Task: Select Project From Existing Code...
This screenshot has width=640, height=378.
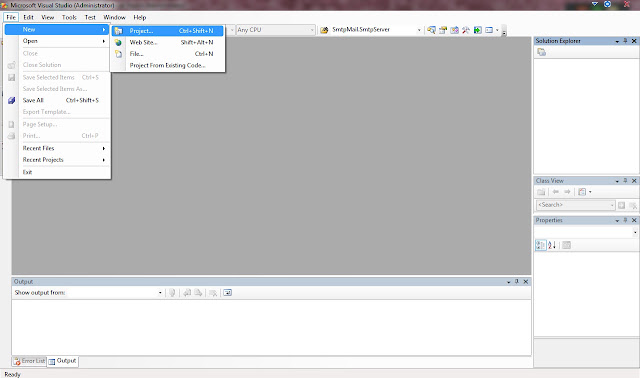Action: pyautogui.click(x=167, y=65)
